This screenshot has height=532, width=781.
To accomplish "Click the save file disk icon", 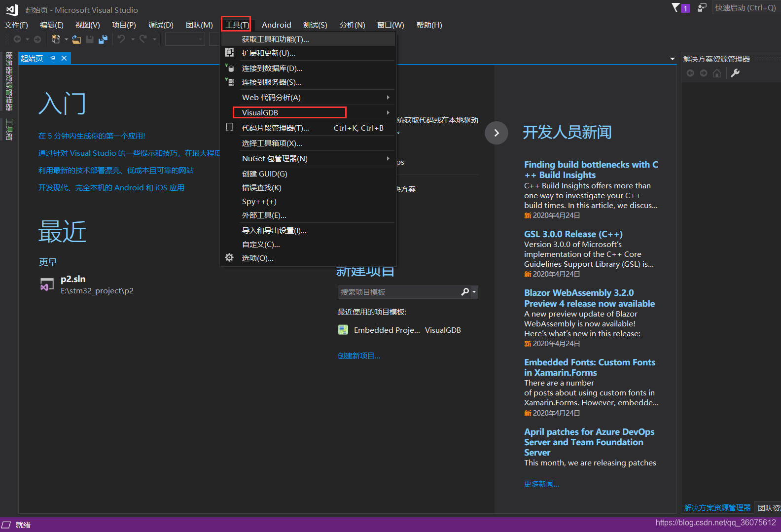I will pos(90,39).
